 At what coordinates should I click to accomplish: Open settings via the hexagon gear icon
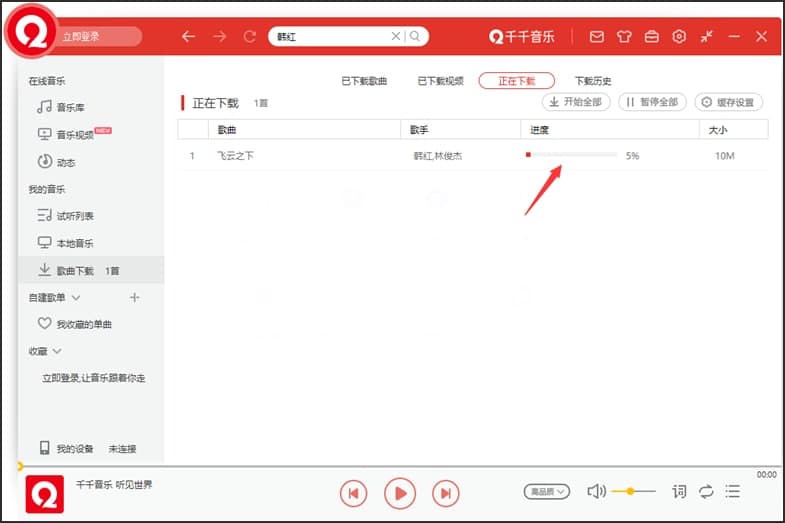coord(679,37)
